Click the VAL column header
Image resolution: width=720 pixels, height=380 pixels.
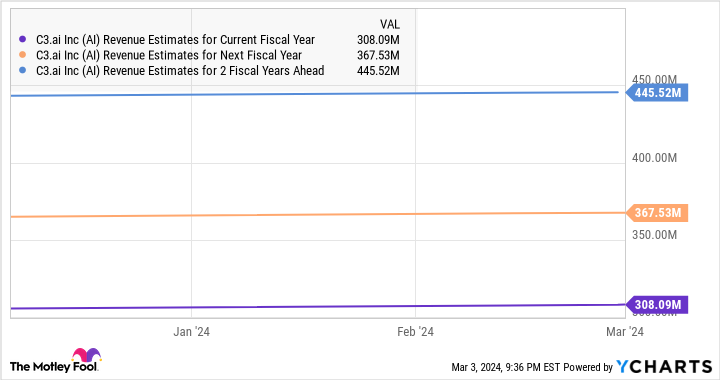(x=389, y=24)
